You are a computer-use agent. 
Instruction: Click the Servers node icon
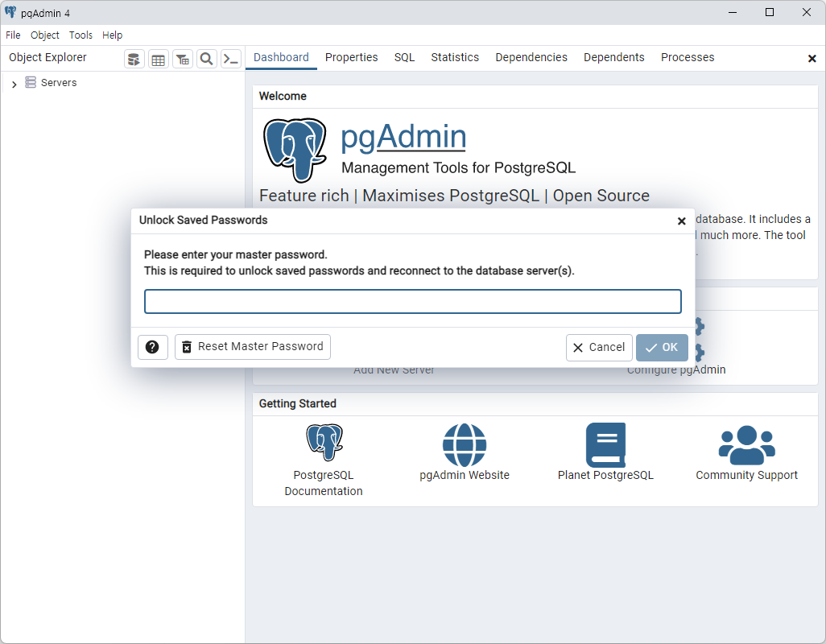pos(31,82)
